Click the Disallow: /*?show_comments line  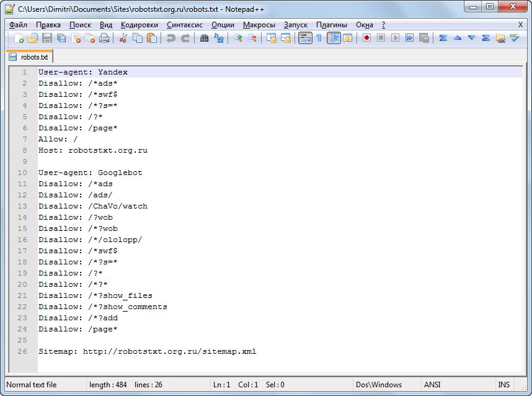pos(103,307)
